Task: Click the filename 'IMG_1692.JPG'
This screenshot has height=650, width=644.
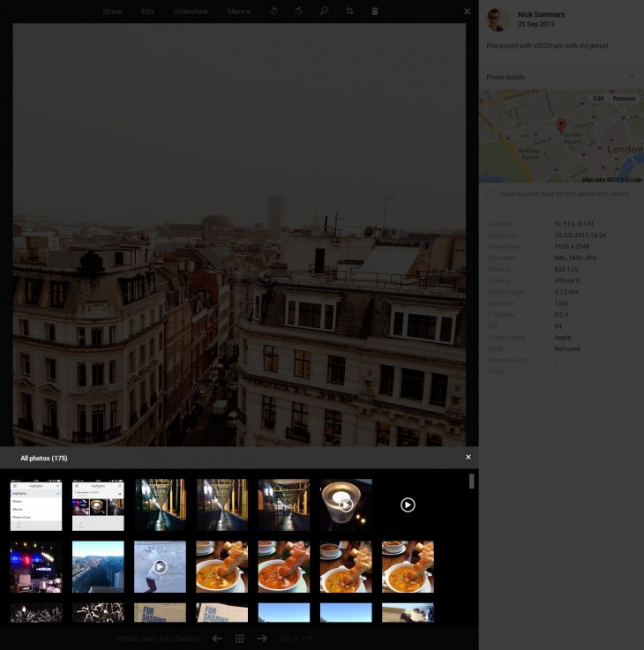Action: 575,258
